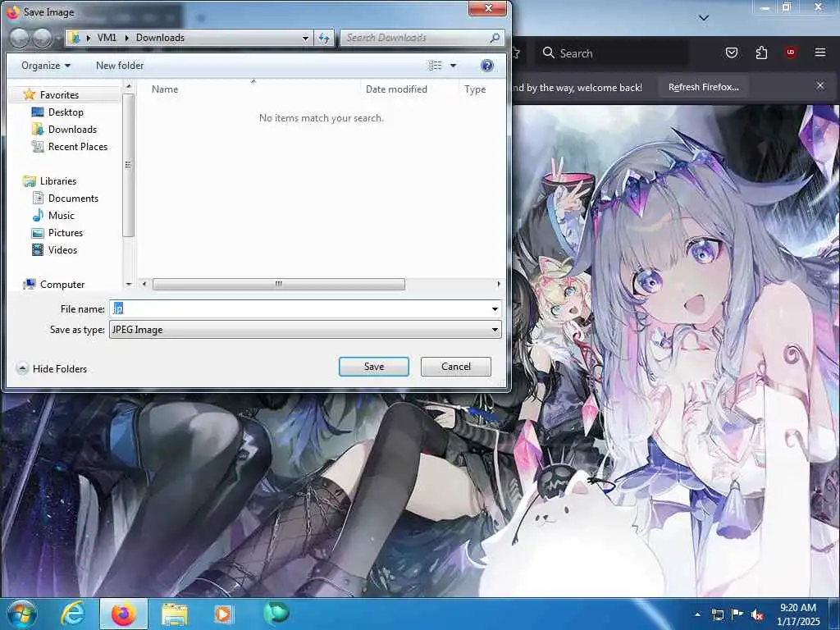Click the Refresh Firefox... button

pos(703,87)
